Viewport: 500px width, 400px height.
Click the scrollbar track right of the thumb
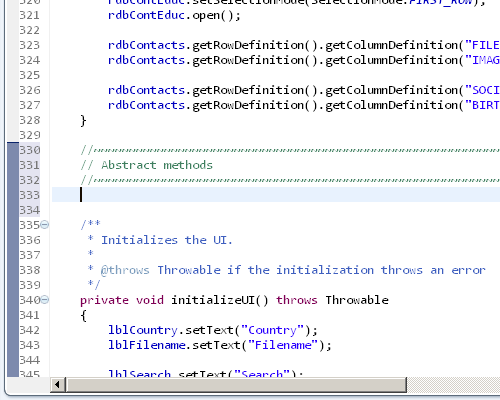pos(453,385)
